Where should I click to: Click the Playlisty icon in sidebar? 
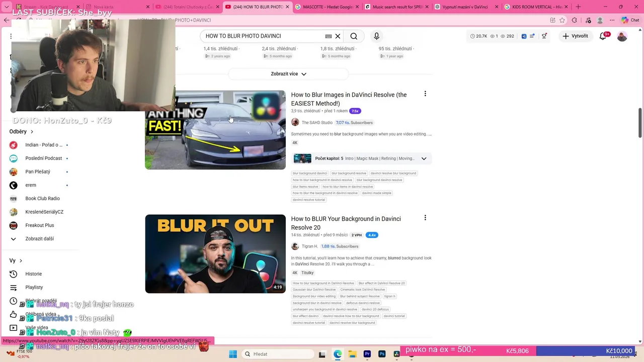point(14,288)
